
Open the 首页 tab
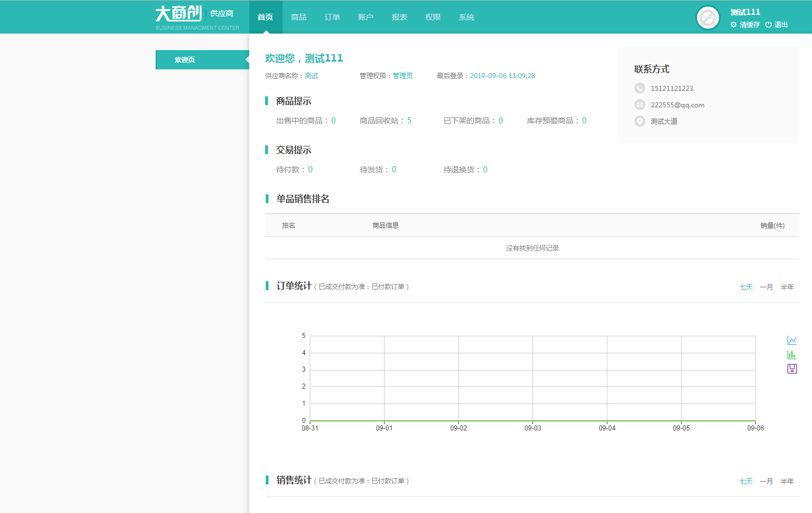266,17
